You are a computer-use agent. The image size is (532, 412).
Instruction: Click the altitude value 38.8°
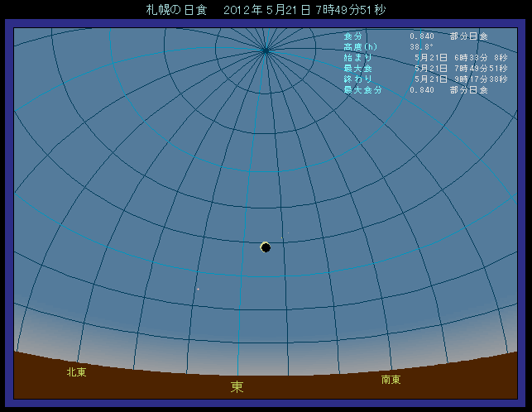coord(424,47)
